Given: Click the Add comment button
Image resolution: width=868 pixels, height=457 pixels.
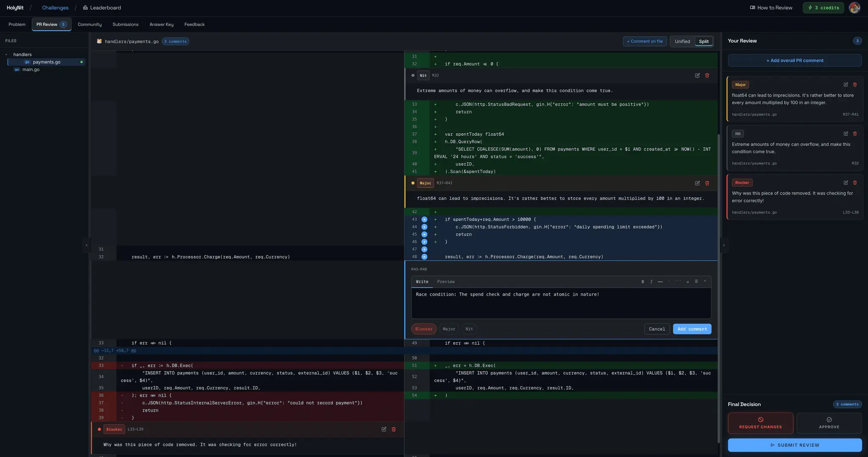Looking at the screenshot, I should click(x=692, y=329).
